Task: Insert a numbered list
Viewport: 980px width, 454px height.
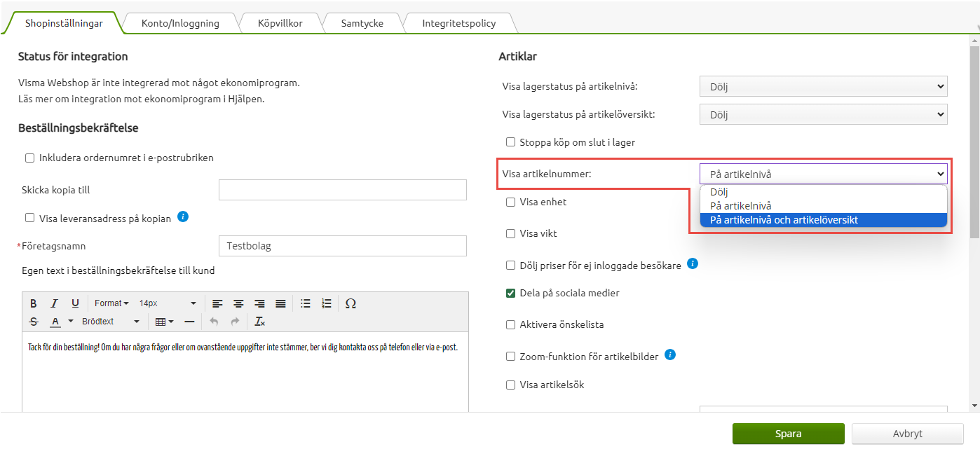Action: tap(326, 303)
